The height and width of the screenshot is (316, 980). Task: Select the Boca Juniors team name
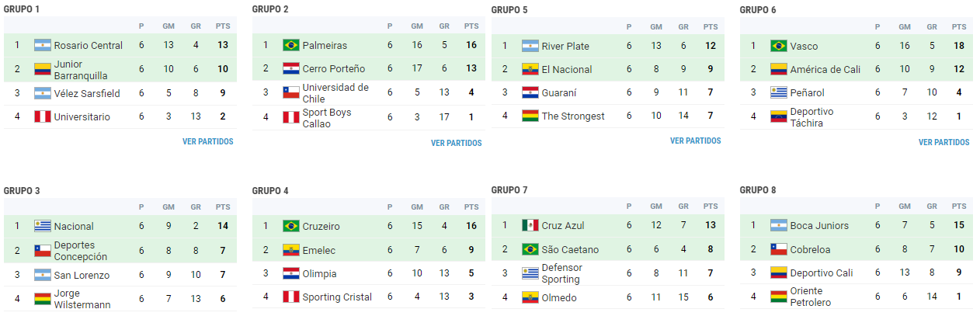click(819, 225)
